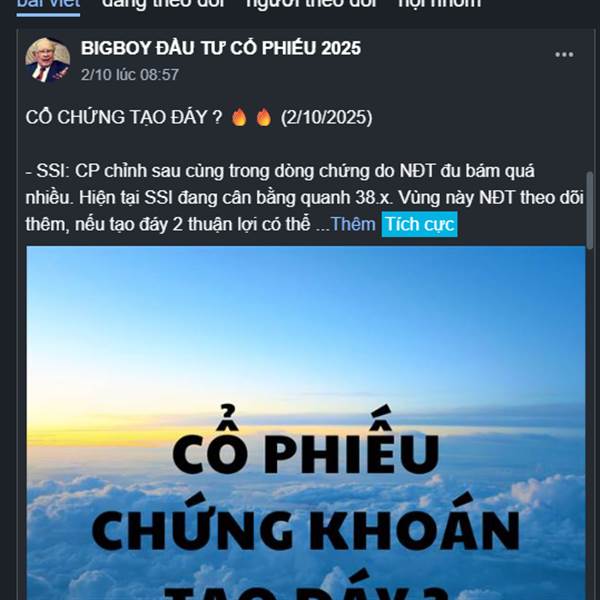Go to the 'hội nhóm' tab
This screenshot has width=600, height=600.
click(439, 5)
